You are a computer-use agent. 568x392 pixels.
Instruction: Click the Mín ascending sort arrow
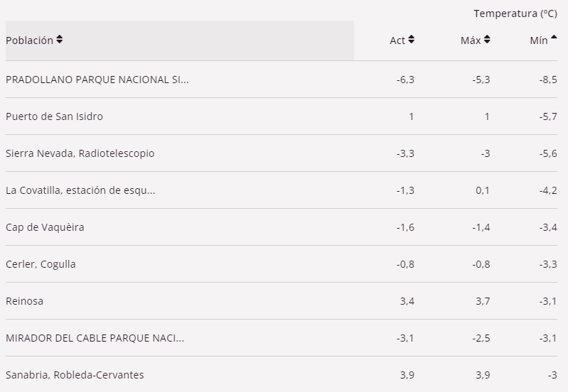point(554,37)
